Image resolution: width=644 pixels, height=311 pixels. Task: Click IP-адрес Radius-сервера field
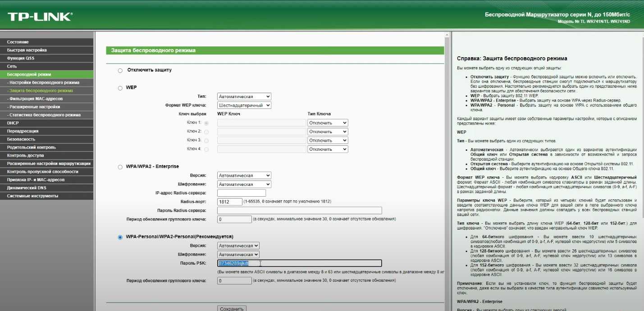(241, 193)
